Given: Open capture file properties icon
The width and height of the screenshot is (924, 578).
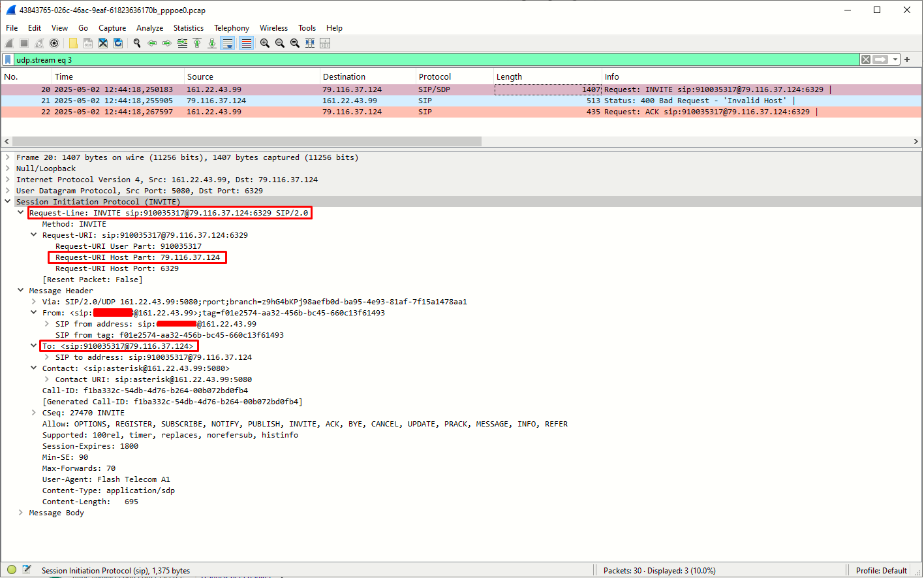Looking at the screenshot, I should [x=27, y=570].
